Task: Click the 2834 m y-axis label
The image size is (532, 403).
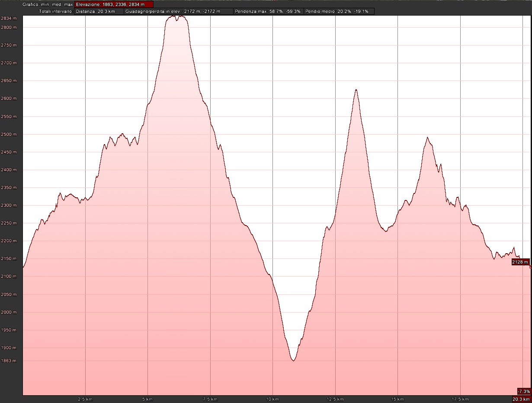Action: (x=9, y=19)
